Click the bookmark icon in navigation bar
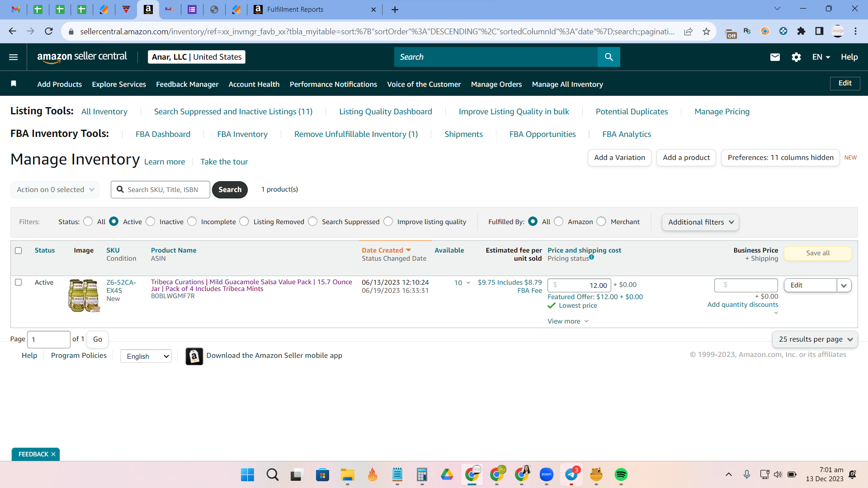 14,84
